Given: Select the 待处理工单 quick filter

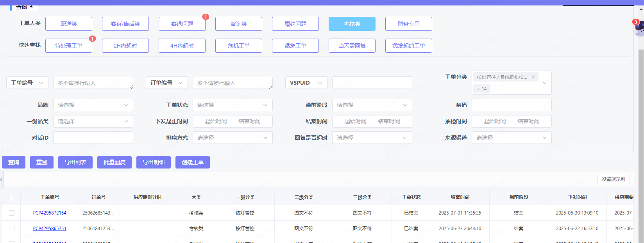Looking at the screenshot, I should 69,46.
